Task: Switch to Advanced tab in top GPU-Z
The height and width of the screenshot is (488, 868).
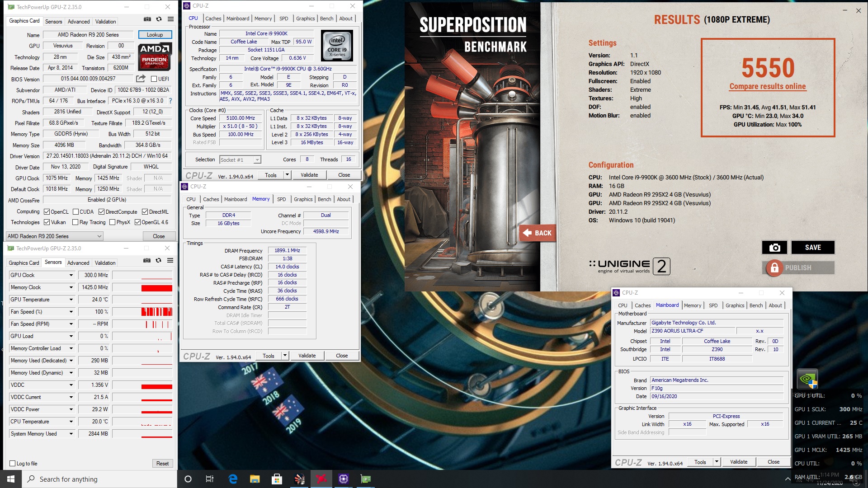Action: 79,21
